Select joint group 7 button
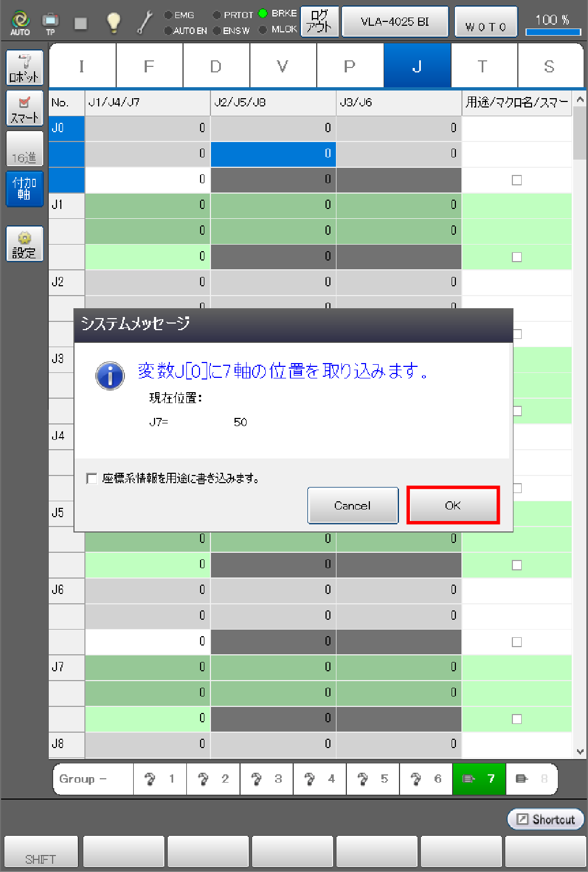 coord(479,779)
